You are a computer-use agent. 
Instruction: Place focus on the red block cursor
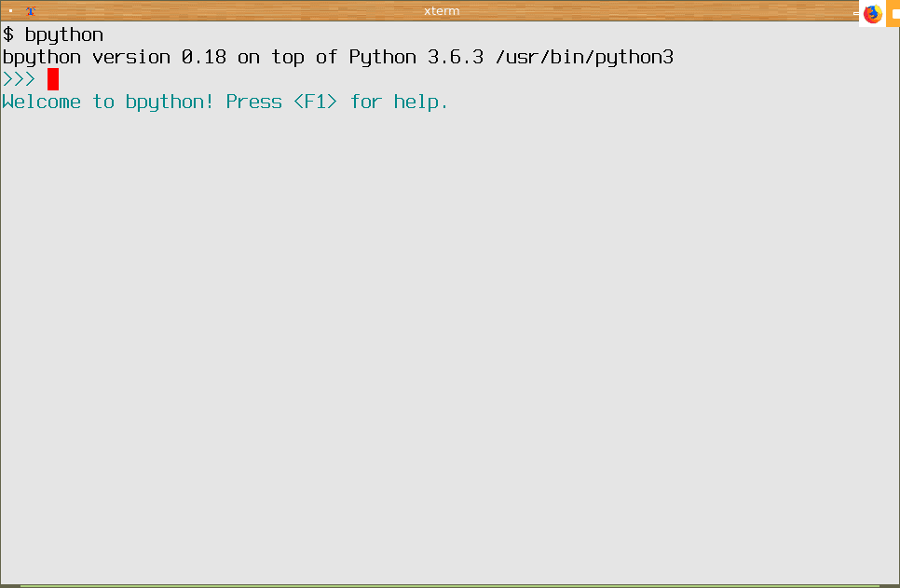[x=53, y=79]
